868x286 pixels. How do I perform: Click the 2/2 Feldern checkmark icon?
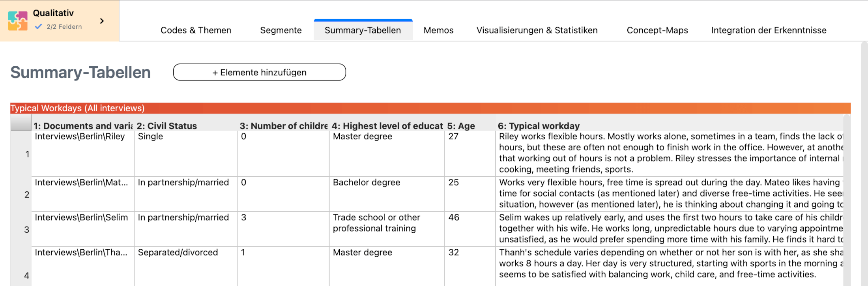coord(38,27)
